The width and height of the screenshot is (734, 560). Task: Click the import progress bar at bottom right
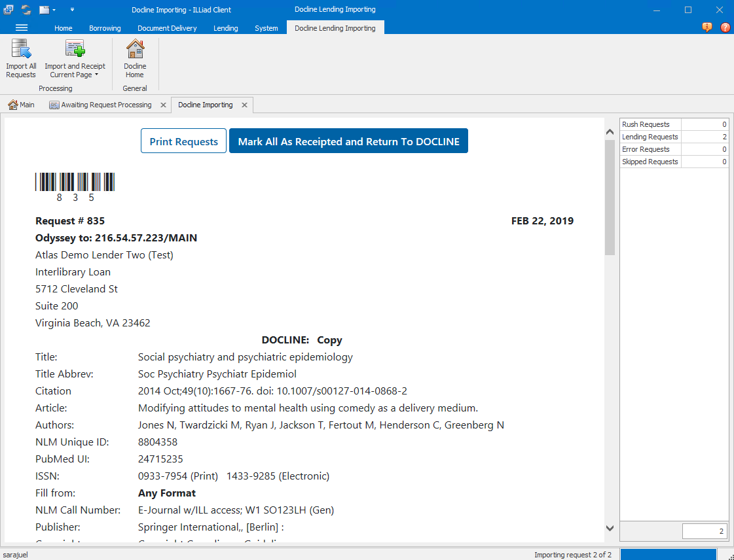point(667,554)
